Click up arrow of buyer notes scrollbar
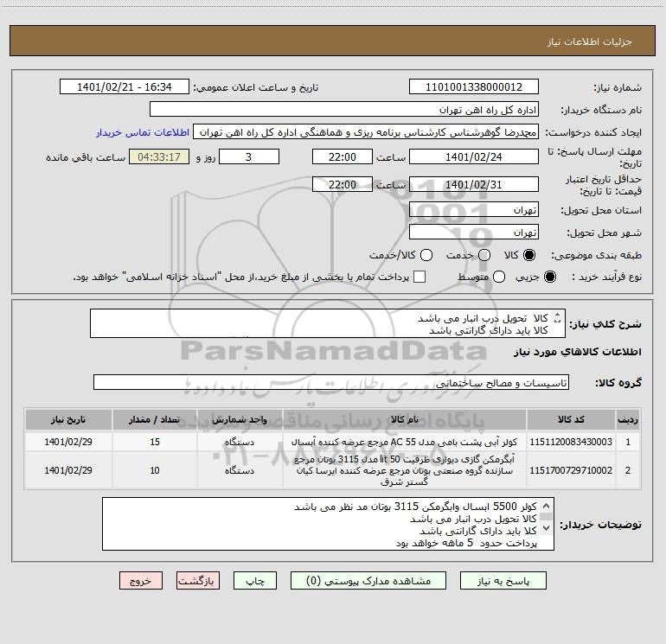Screen dimensions: 666x644 click(x=547, y=506)
